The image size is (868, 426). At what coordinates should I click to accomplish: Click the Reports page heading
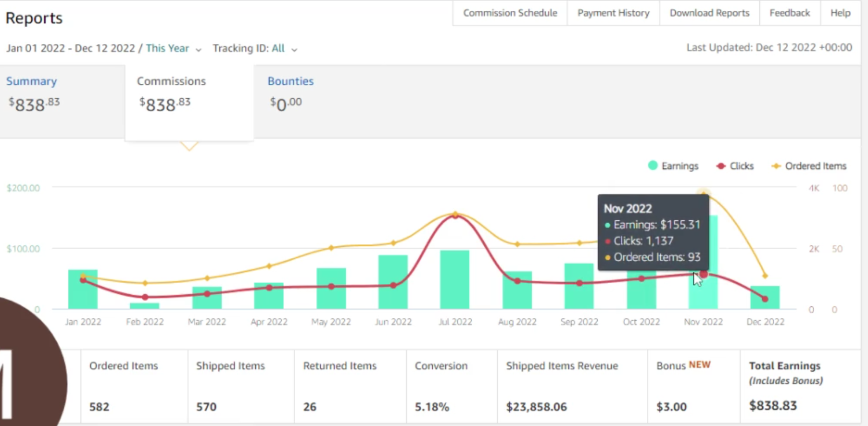click(34, 18)
